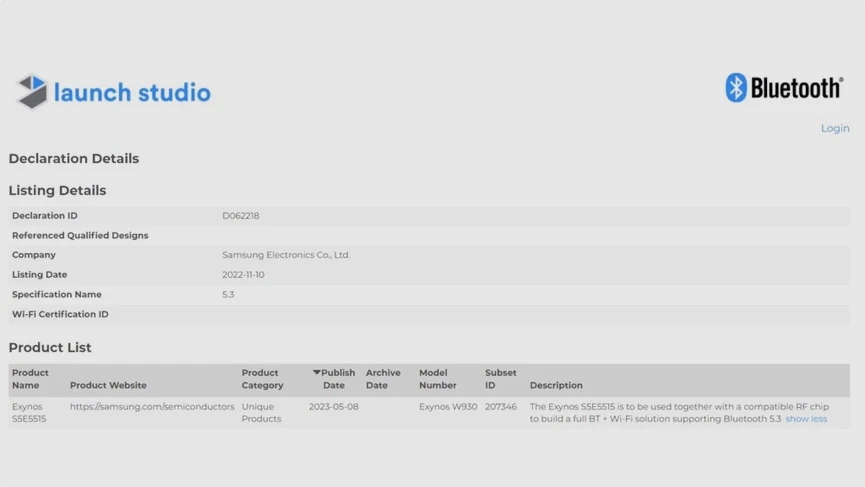Click the Model Number column header
The image size is (865, 487).
pos(438,379)
